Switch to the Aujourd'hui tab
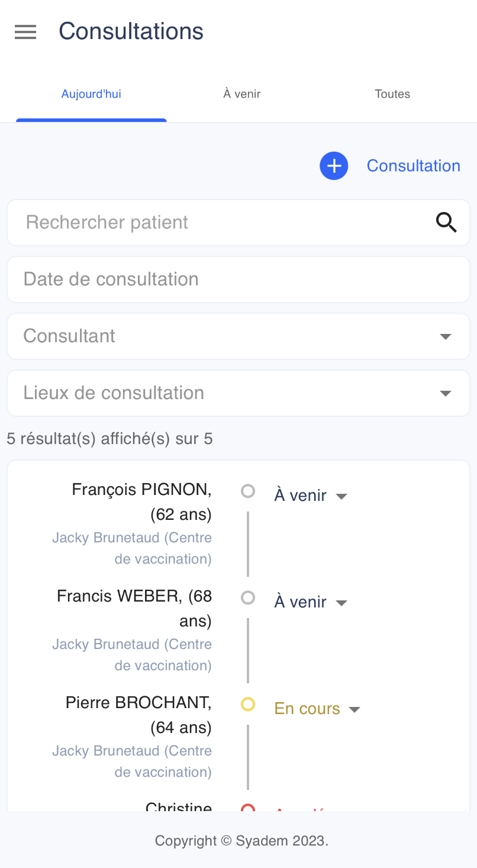 (x=91, y=94)
